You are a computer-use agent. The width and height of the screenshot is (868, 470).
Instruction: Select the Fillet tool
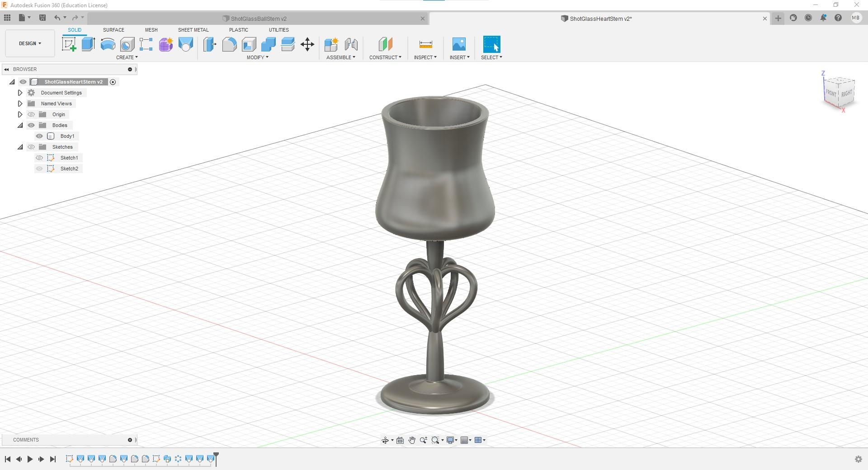[x=229, y=44]
